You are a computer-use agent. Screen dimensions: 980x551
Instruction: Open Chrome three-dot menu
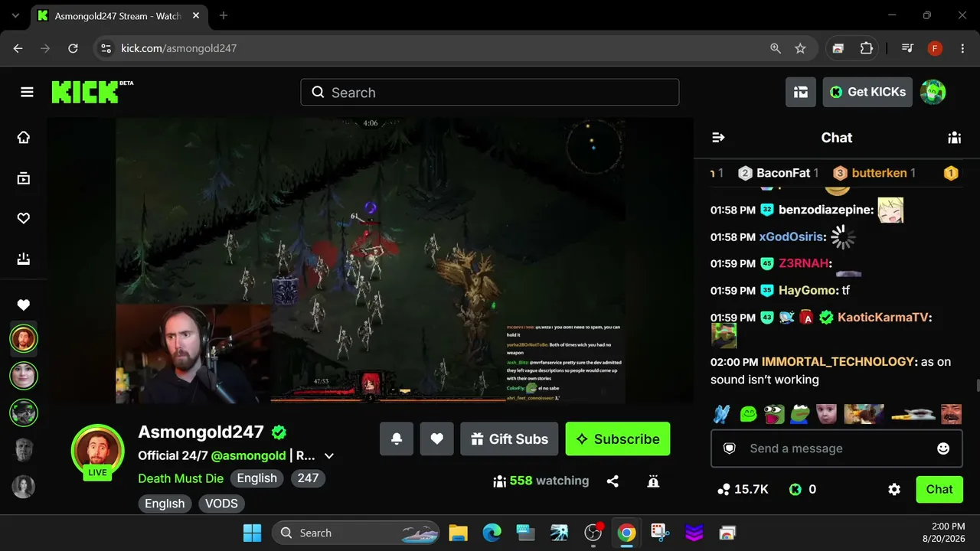point(962,48)
